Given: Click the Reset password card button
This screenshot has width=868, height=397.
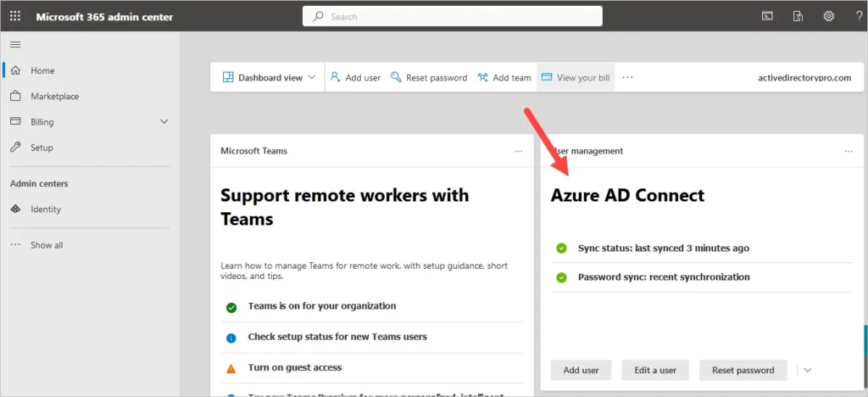Looking at the screenshot, I should pyautogui.click(x=743, y=370).
